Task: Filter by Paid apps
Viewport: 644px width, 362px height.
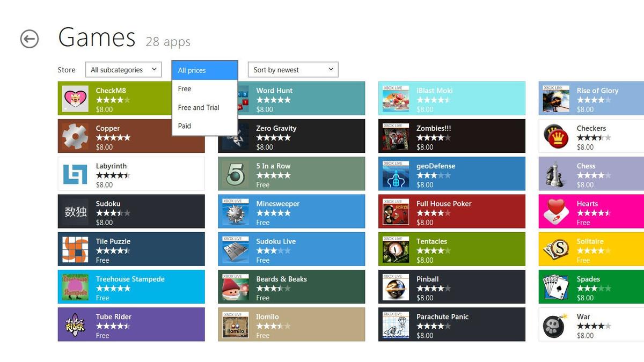Action: (205, 126)
